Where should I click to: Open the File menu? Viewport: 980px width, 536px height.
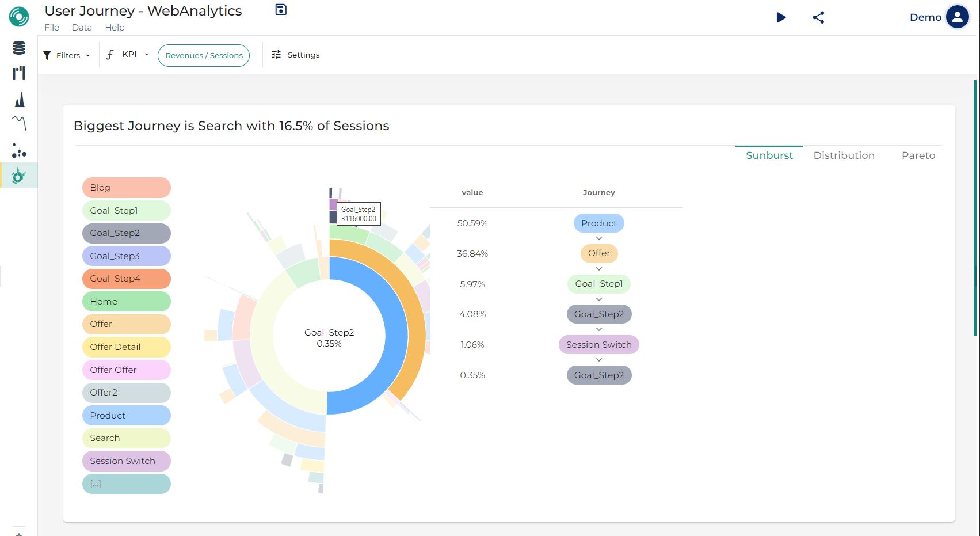pos(52,27)
